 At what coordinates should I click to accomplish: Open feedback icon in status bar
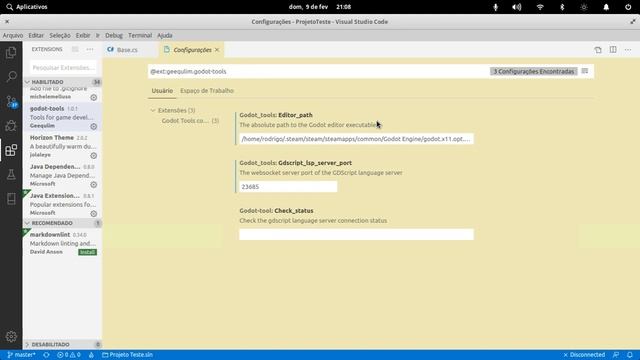pos(616,355)
